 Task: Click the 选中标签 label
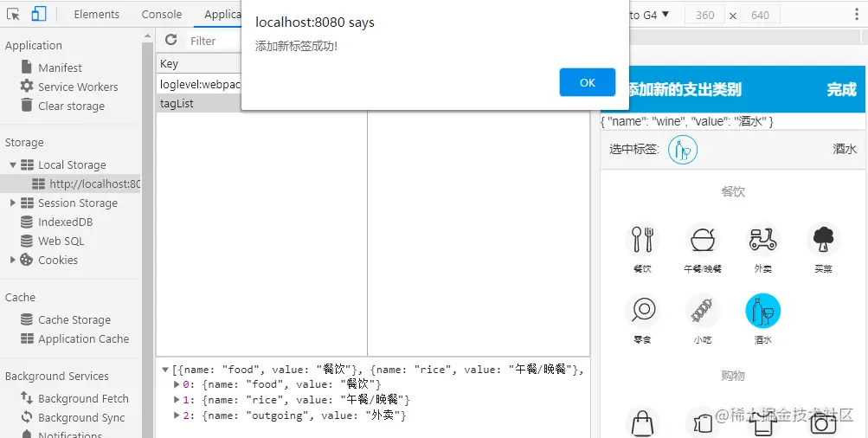(x=634, y=149)
